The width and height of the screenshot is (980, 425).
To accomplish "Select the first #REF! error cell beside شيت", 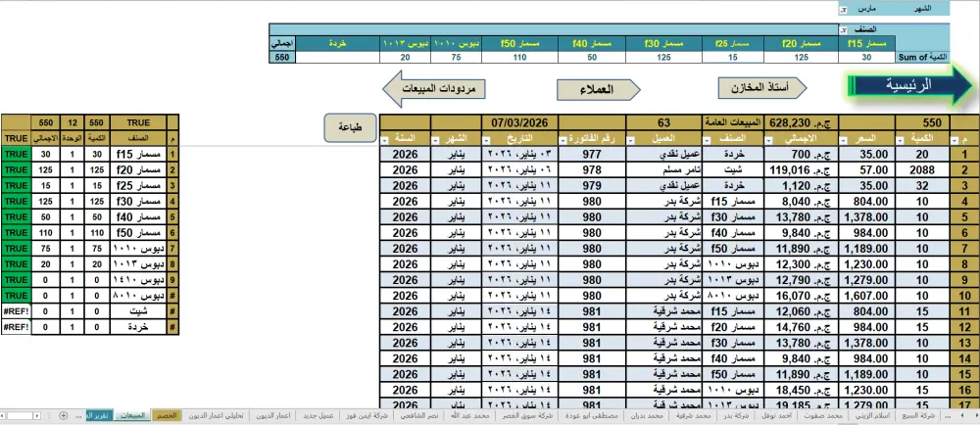I will (16, 310).
